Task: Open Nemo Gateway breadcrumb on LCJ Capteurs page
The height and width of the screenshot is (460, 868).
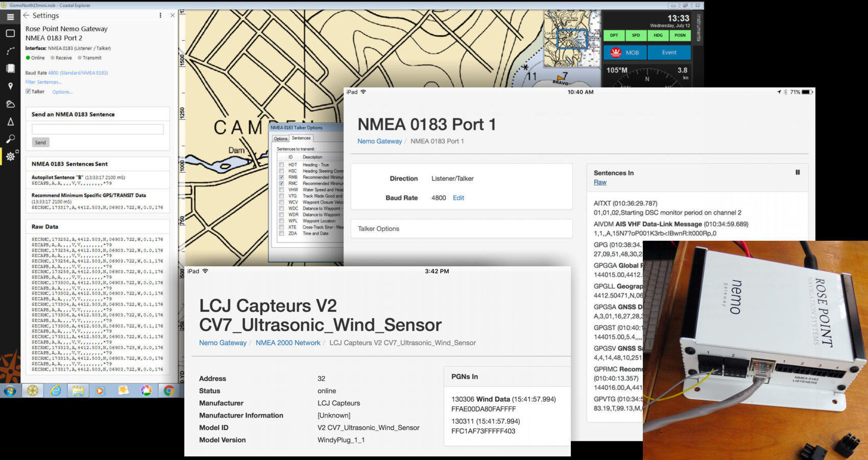Action: pyautogui.click(x=223, y=342)
